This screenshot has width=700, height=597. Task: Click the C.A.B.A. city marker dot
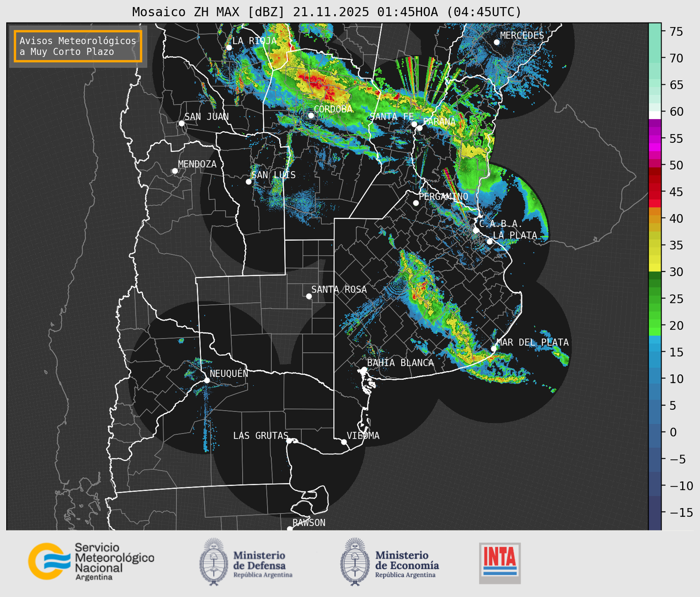[x=476, y=230]
